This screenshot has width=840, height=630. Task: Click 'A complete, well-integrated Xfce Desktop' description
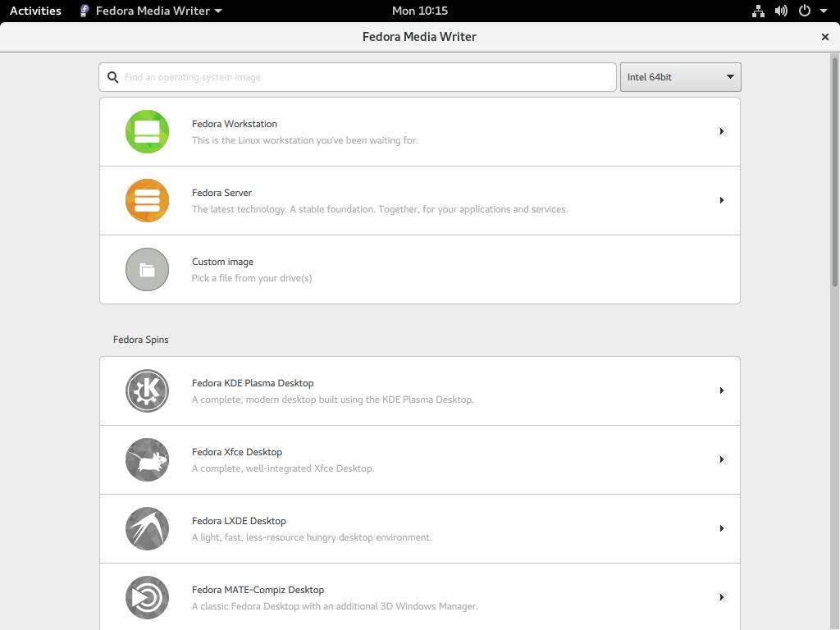283,468
